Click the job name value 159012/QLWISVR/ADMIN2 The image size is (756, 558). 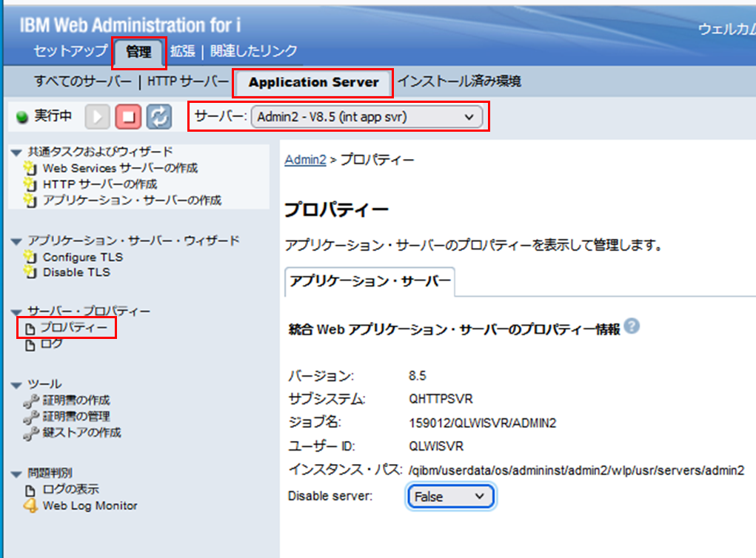(482, 423)
